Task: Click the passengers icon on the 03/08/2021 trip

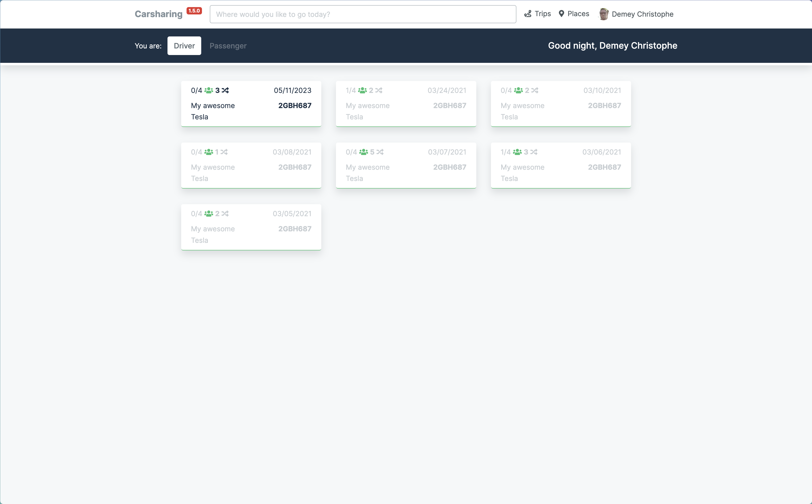Action: click(209, 152)
